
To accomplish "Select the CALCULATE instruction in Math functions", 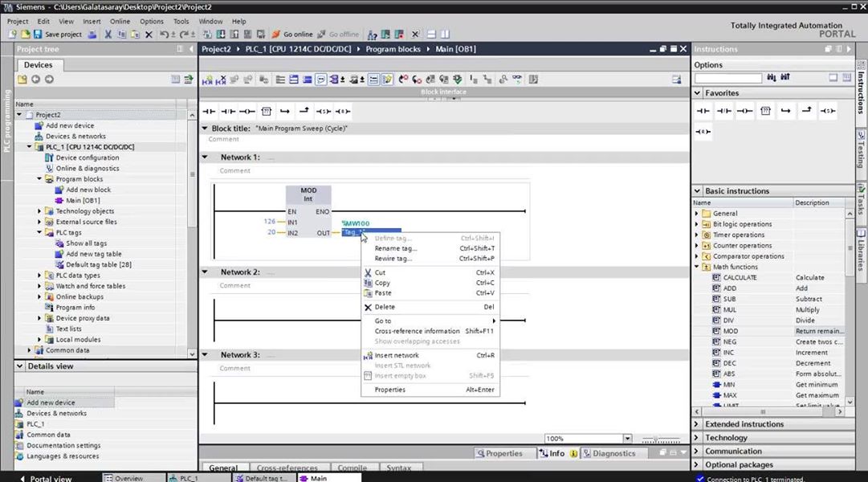I will pyautogui.click(x=740, y=278).
